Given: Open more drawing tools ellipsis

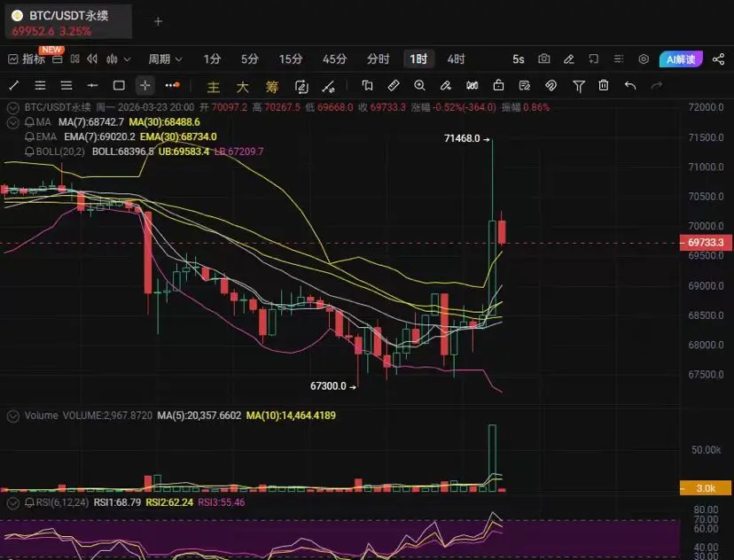Looking at the screenshot, I should (172, 85).
